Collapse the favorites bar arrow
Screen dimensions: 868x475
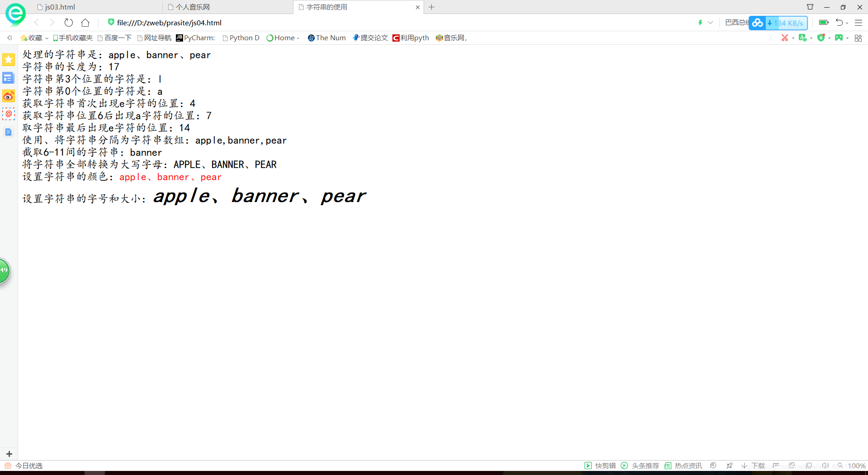(x=9, y=38)
